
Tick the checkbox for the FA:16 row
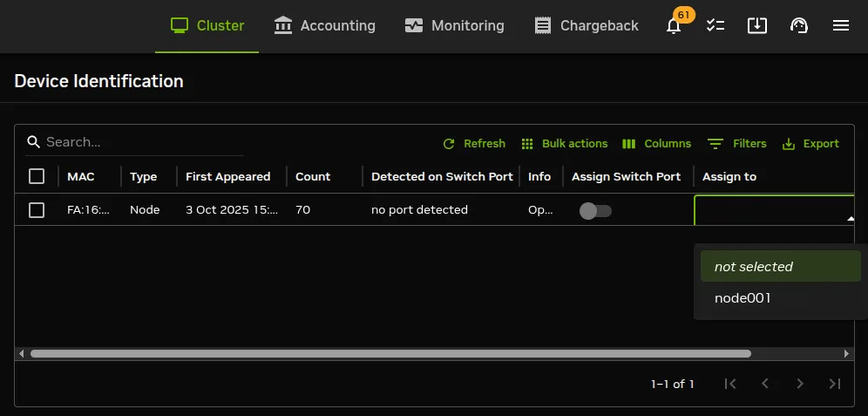point(37,210)
